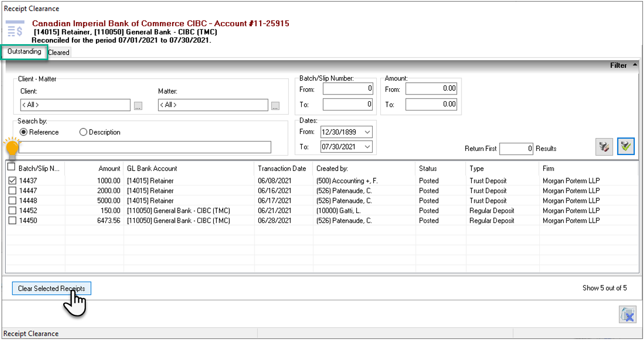Focus the Amount To field

pos(431,104)
